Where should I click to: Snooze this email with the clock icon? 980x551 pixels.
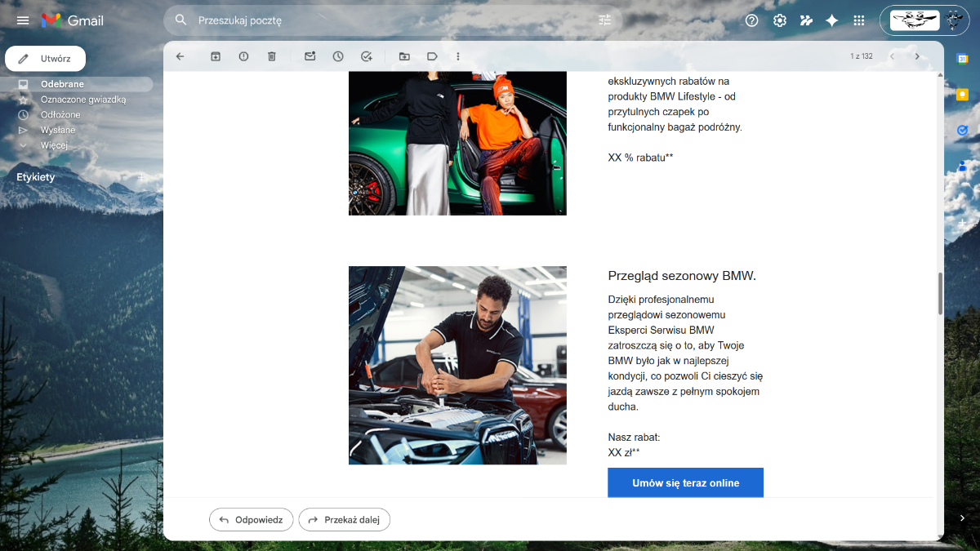(338, 56)
